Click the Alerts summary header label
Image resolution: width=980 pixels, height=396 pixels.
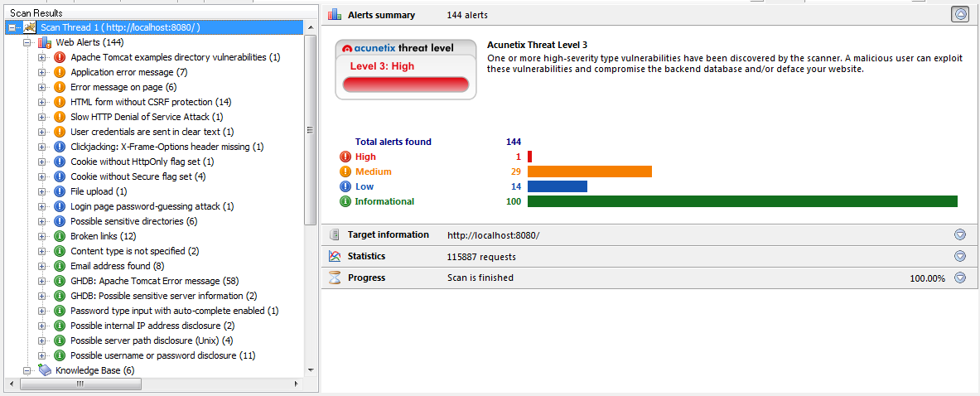[x=381, y=15]
